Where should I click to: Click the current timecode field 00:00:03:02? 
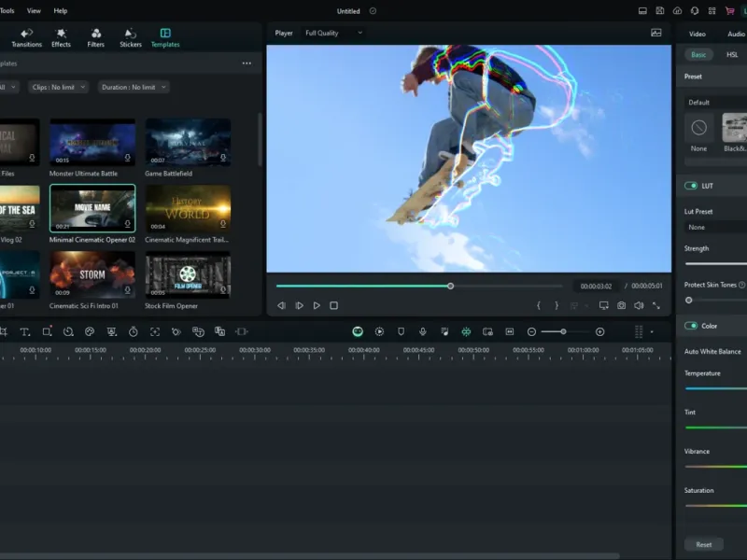[x=596, y=287]
